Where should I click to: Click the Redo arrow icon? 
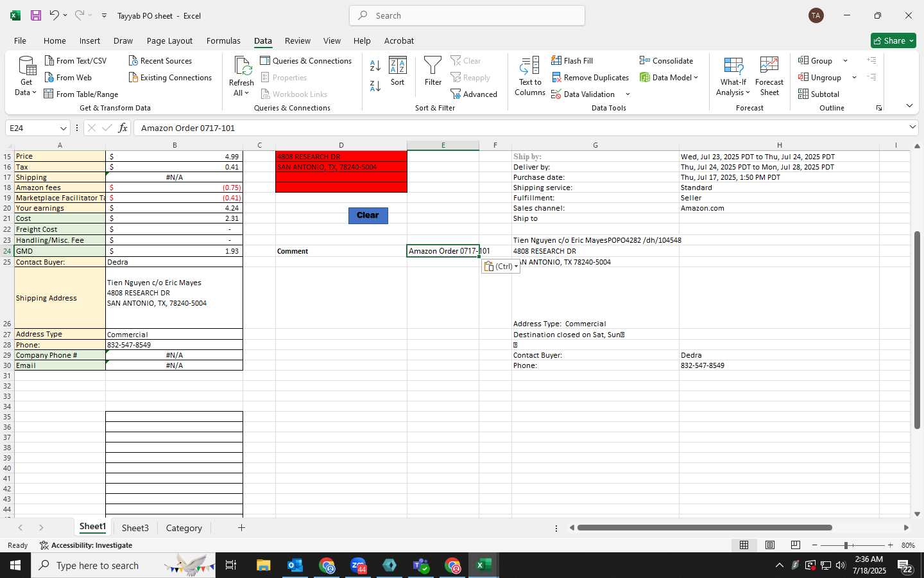click(x=80, y=15)
